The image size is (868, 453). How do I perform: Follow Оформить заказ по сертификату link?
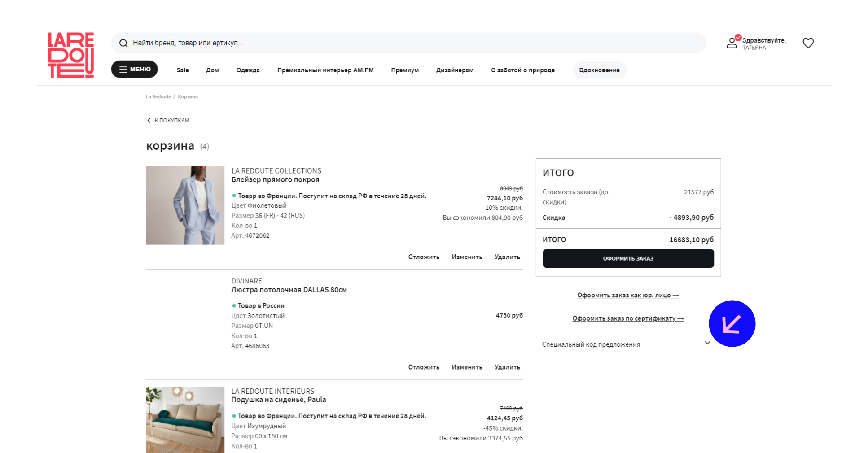click(x=628, y=318)
